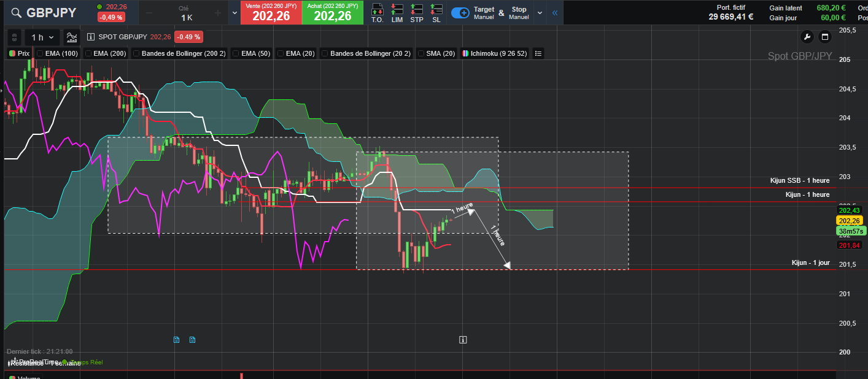Click the chart style indicator icon

(x=72, y=37)
